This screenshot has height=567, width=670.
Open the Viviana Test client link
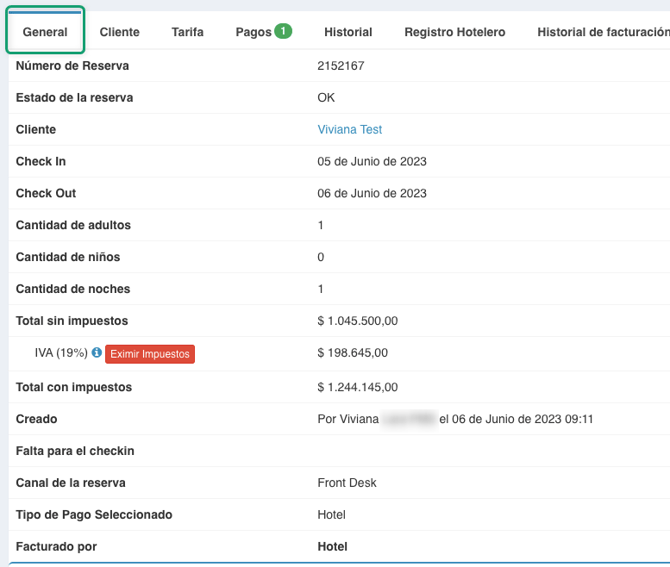click(x=349, y=130)
